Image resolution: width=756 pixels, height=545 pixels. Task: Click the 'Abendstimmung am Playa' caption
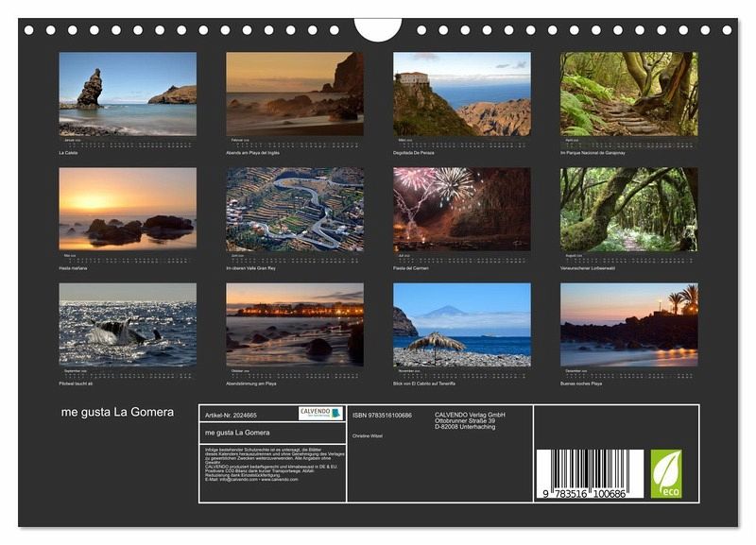(251, 383)
